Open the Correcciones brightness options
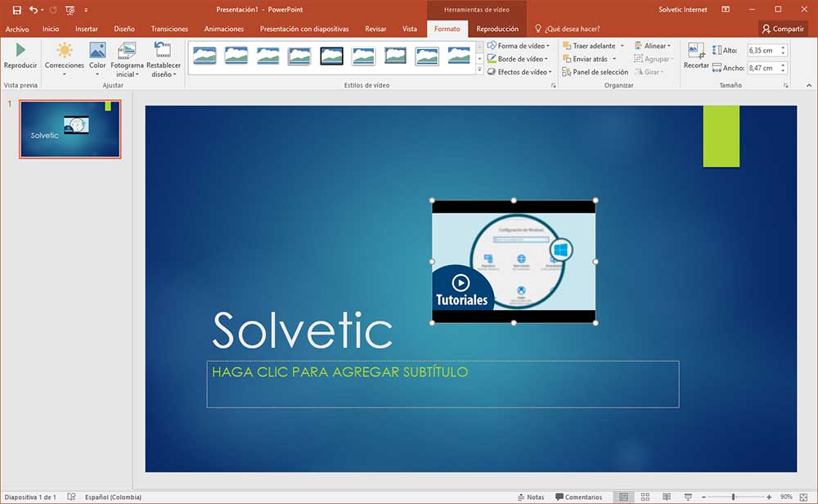This screenshot has width=818, height=504. [x=64, y=58]
